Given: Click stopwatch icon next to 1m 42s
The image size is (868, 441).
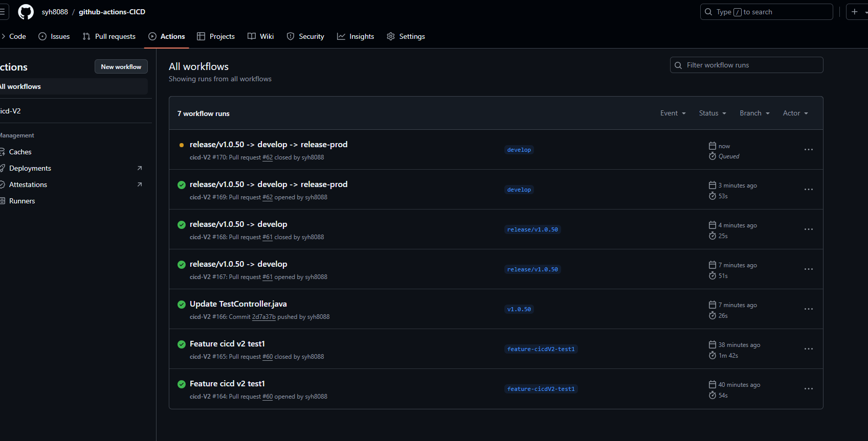Looking at the screenshot, I should click(713, 355).
